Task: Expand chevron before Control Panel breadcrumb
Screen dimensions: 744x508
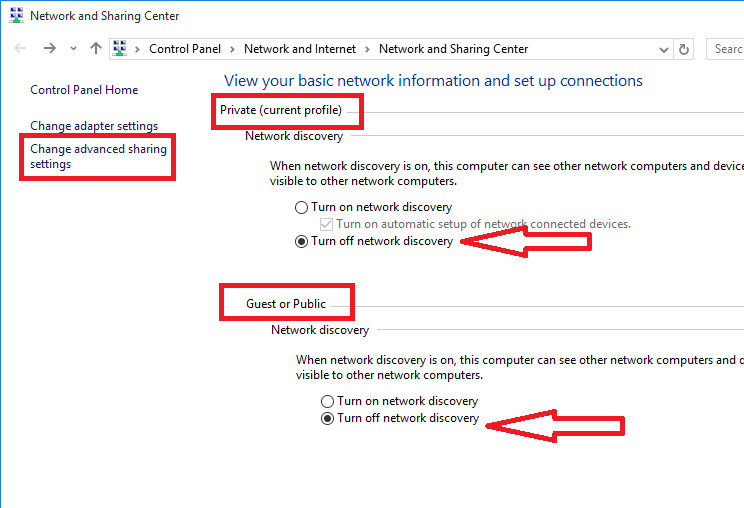Action: pyautogui.click(x=137, y=49)
